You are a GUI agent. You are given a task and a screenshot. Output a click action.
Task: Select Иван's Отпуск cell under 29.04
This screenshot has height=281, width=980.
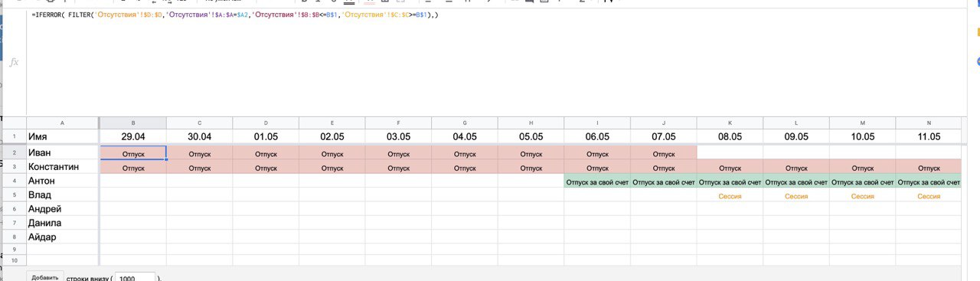point(133,153)
